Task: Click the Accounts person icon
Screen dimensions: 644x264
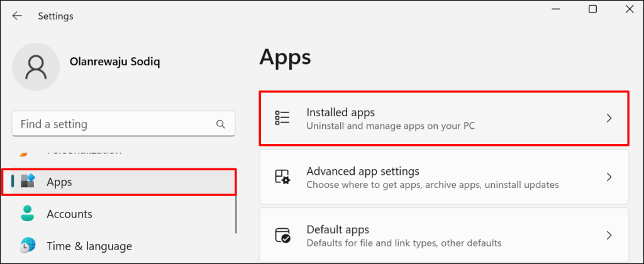Action: point(28,214)
